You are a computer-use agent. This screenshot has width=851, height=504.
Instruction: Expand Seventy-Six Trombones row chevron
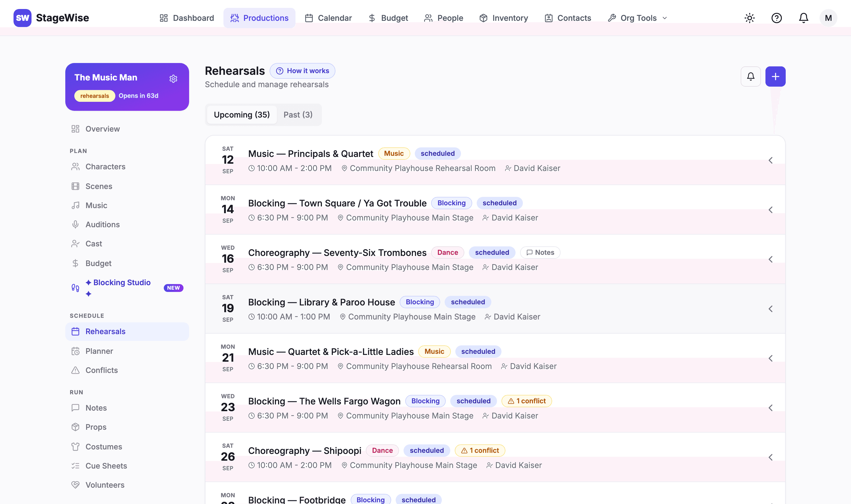771,260
